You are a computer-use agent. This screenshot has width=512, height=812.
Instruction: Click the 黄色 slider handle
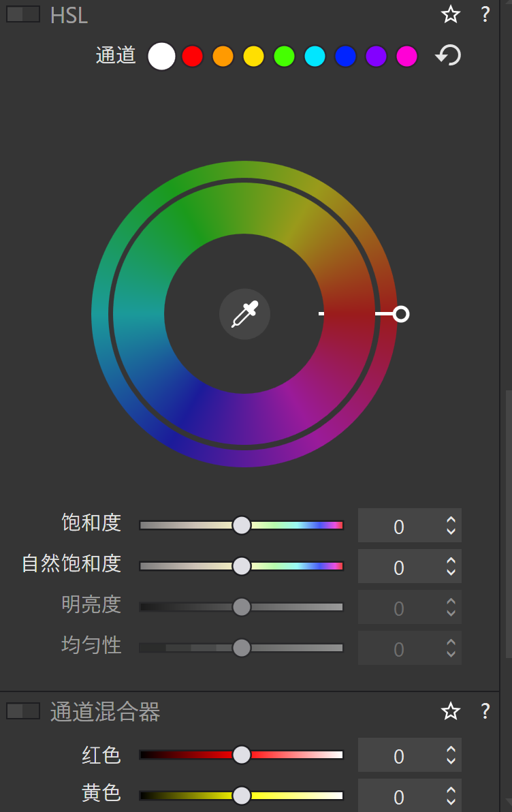[241, 796]
